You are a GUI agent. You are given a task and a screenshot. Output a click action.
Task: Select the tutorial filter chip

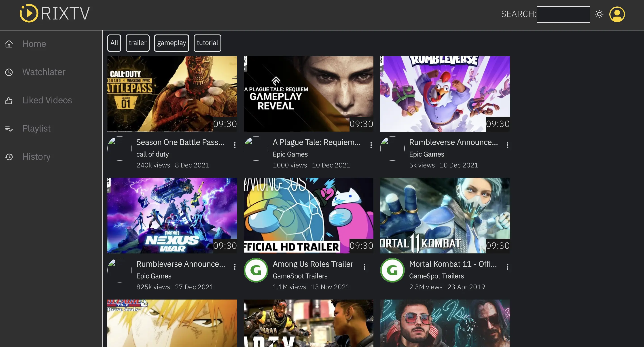(207, 43)
